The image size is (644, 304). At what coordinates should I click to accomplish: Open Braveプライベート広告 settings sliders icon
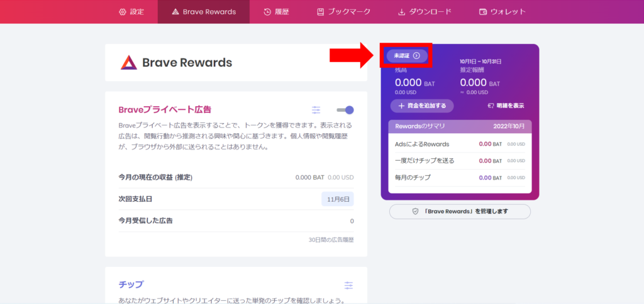point(316,110)
